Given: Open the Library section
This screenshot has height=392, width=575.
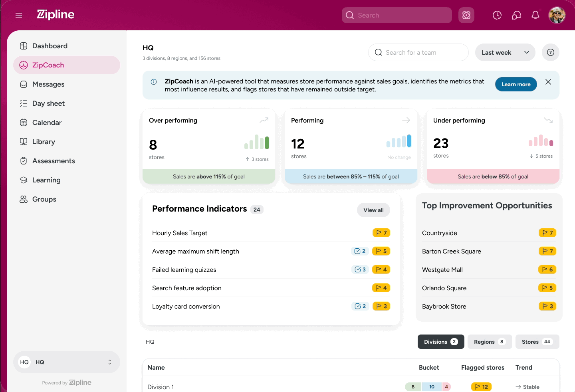Looking at the screenshot, I should click(67, 142).
